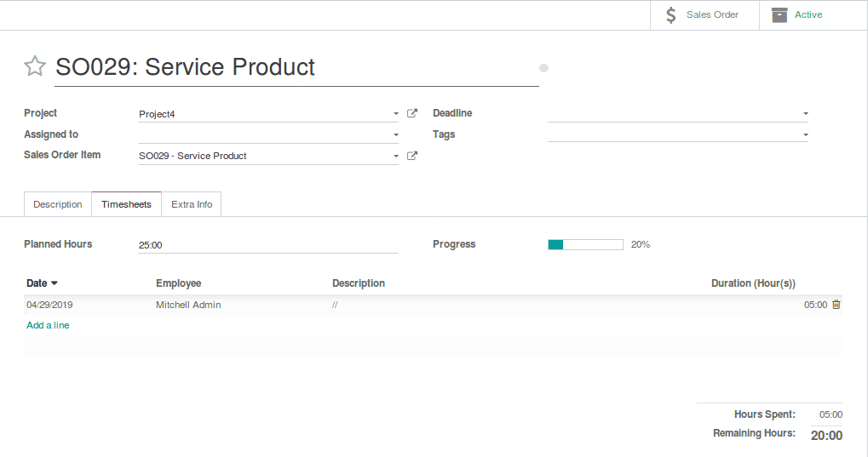The width and height of the screenshot is (868, 457).
Task: Open the Deadline date picker dropdown
Action: (806, 113)
